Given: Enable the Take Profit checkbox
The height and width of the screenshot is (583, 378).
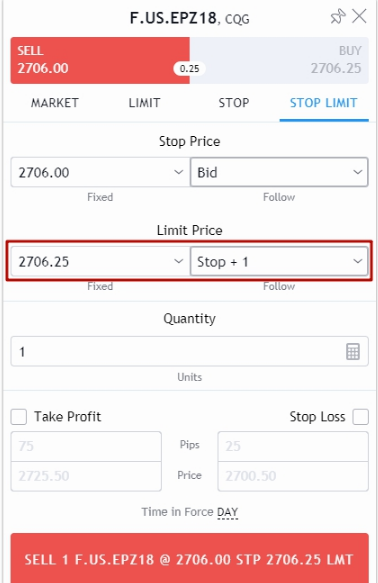Looking at the screenshot, I should [x=19, y=417].
